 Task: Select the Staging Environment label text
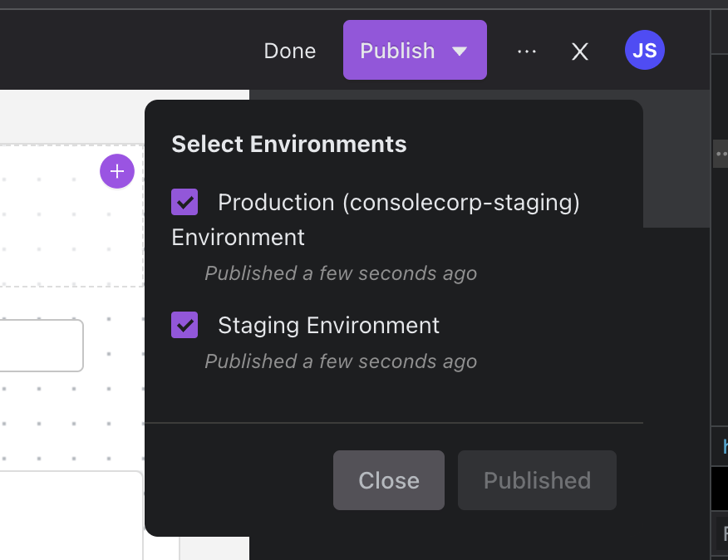tap(329, 325)
